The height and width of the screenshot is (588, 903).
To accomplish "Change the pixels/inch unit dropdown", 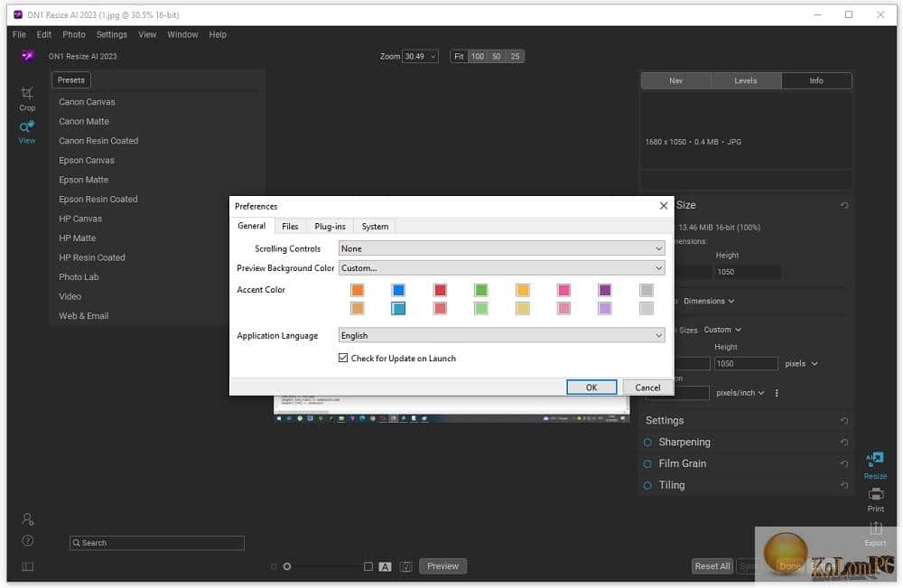I will click(740, 393).
